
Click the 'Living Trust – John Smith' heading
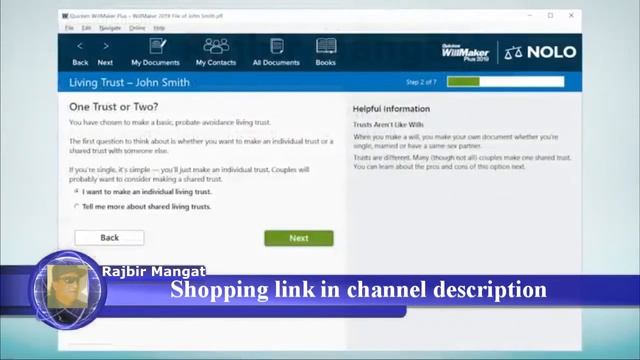point(129,82)
